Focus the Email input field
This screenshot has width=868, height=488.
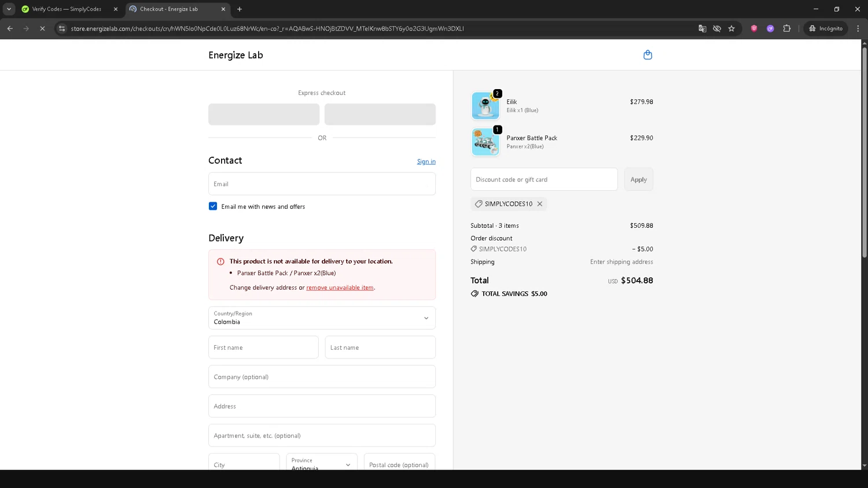322,184
